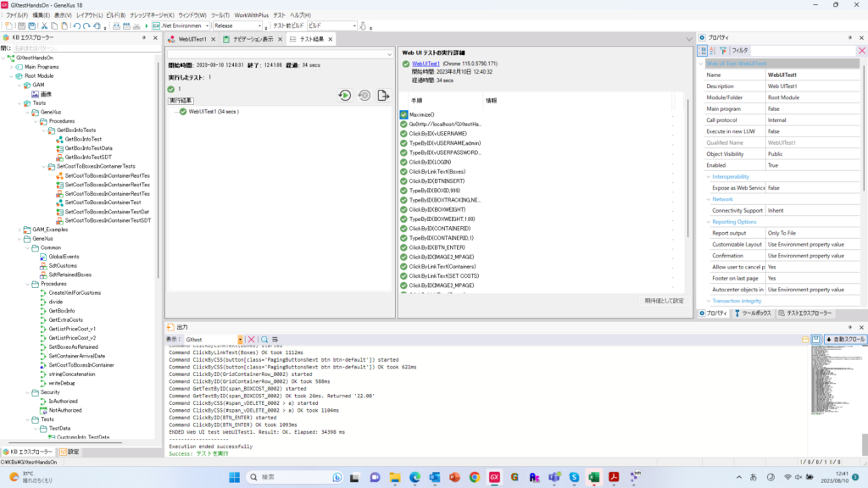This screenshot has height=488, width=868.
Task: Select GetBoxInfoTestData in the tree
Action: (88, 148)
